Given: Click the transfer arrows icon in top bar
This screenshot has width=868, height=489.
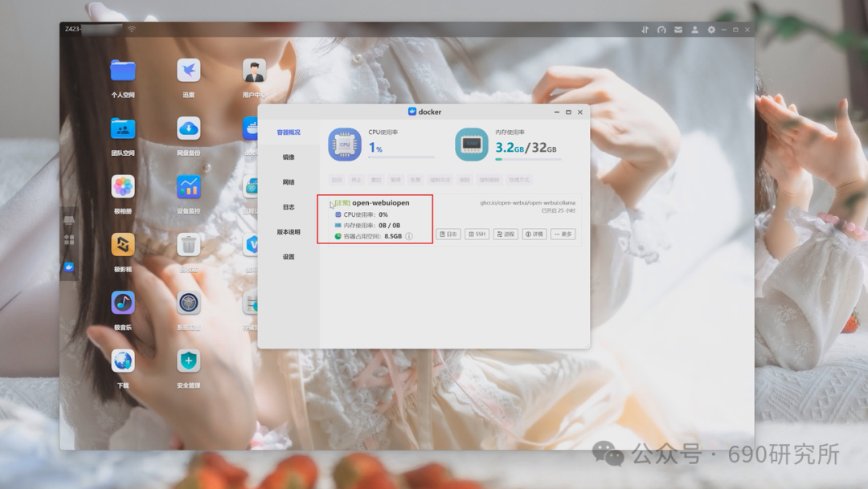Looking at the screenshot, I should (645, 30).
